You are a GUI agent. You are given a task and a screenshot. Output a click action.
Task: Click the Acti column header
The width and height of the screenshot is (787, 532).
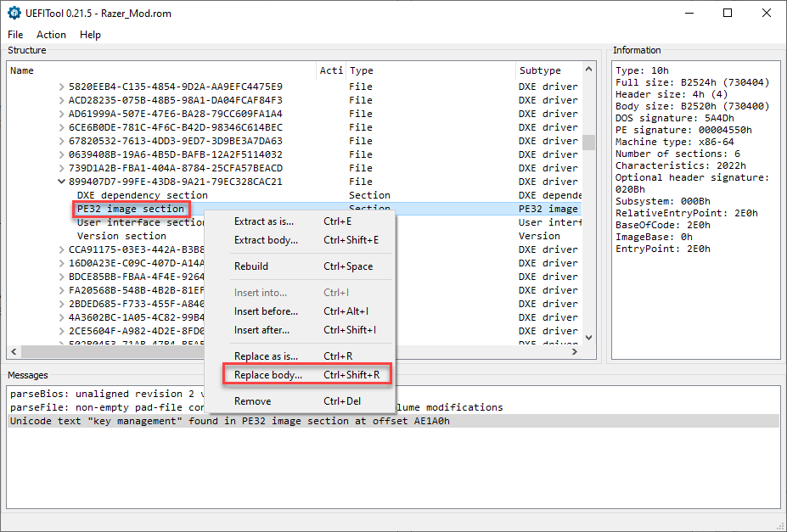331,70
